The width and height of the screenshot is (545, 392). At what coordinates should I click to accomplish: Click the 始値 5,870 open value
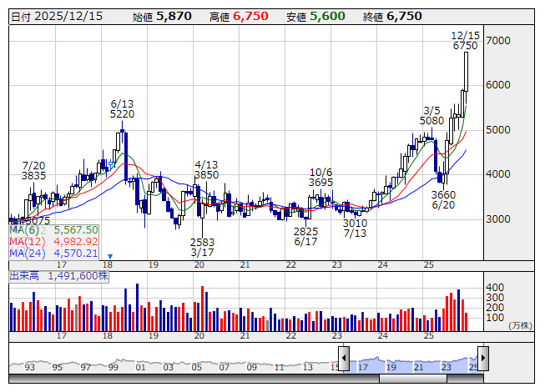coord(162,17)
